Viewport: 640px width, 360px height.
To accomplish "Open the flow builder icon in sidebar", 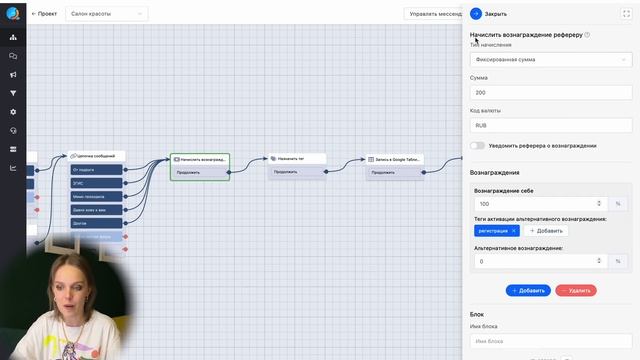I will (x=13, y=38).
